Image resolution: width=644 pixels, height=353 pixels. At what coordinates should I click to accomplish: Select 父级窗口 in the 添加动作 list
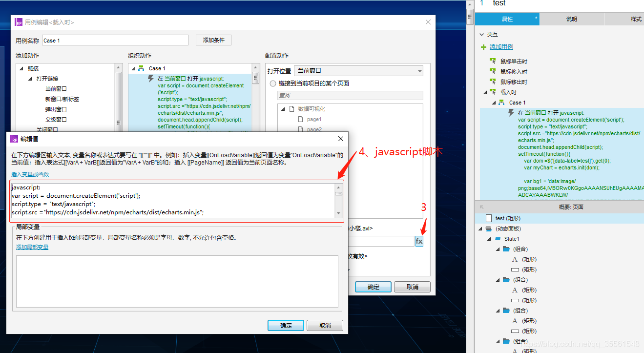pos(56,120)
